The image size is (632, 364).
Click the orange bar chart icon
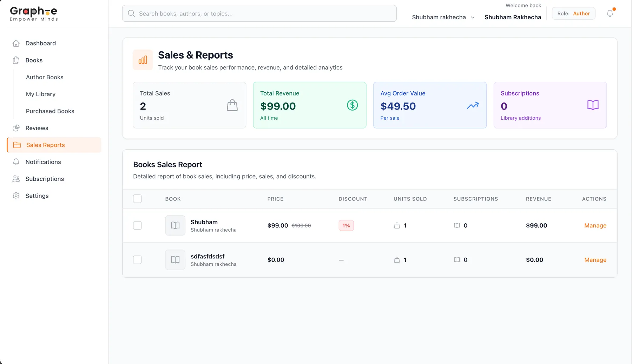click(143, 60)
